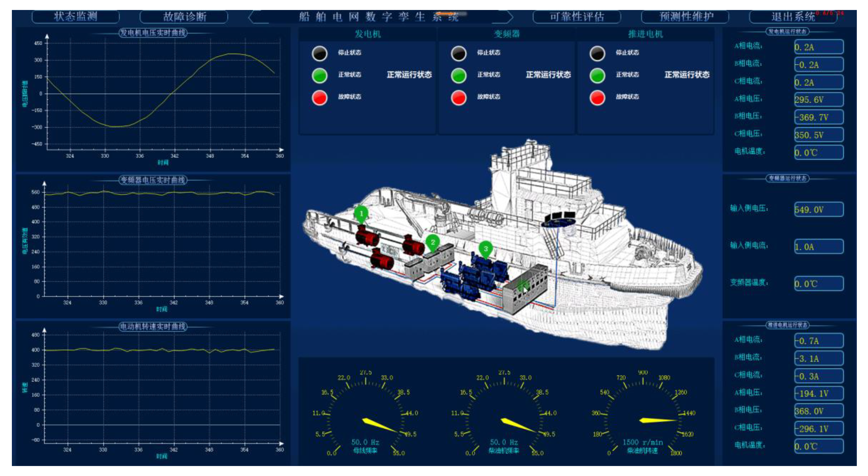This screenshot has height=476, width=868.
Task: Click the red inverter fault-state indicator
Action: point(458,98)
